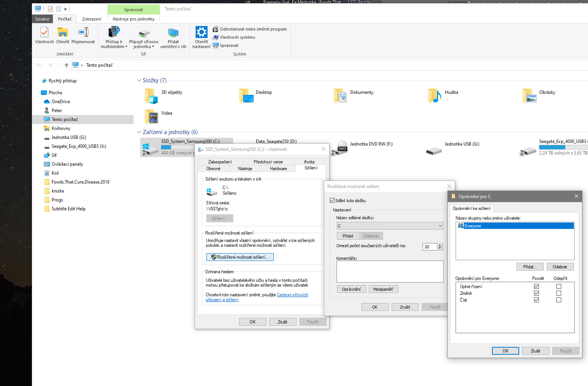Check Číst Odepřít checkbox
The width and height of the screenshot is (588, 386).
559,300
